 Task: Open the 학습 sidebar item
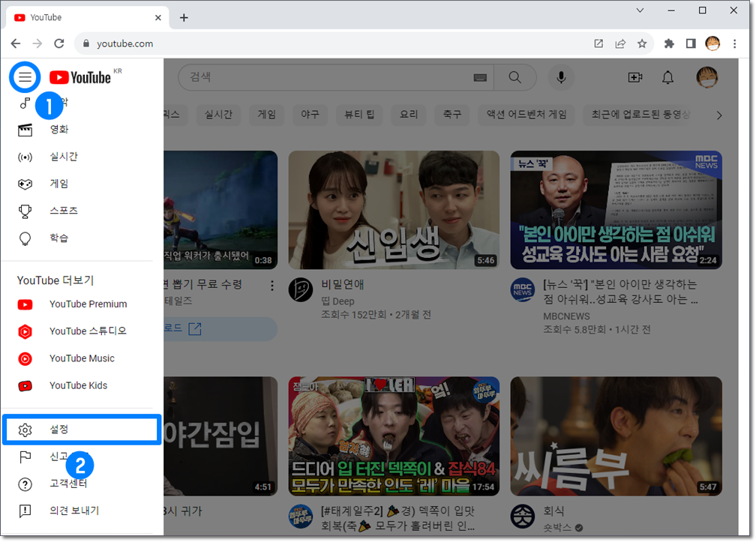(x=77, y=238)
